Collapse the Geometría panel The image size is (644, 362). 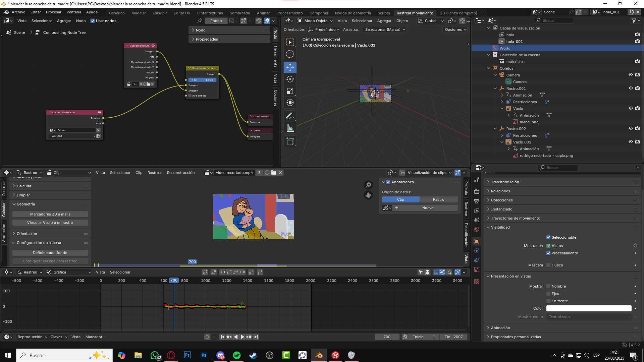[x=50, y=204]
